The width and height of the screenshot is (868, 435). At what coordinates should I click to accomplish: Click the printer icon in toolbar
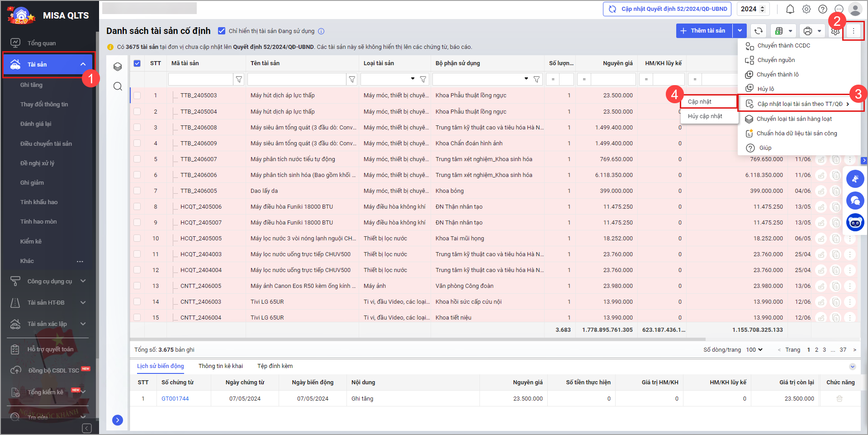click(x=807, y=31)
